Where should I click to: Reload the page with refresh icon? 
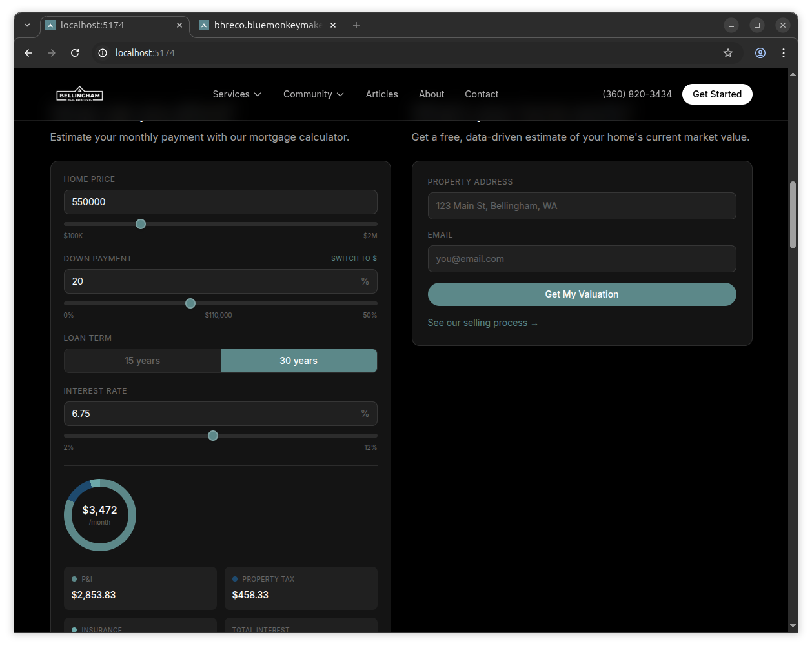click(x=75, y=53)
